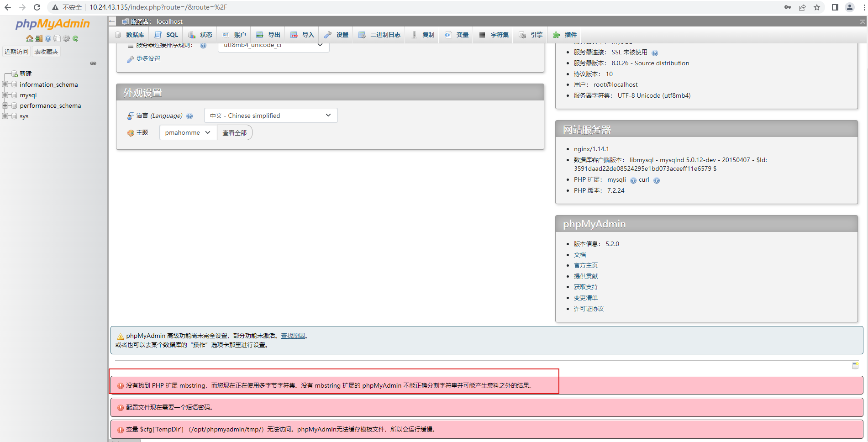
Task: Go to phpMyAdmin home via house icon
Action: [x=30, y=39]
